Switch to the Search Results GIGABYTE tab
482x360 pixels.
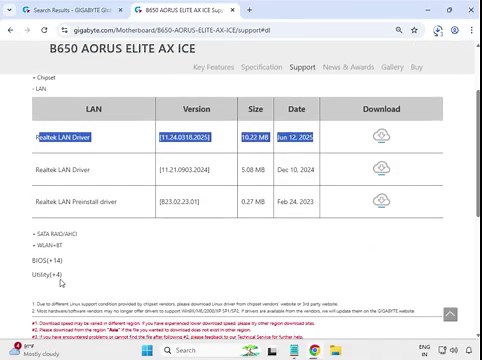click(x=72, y=10)
